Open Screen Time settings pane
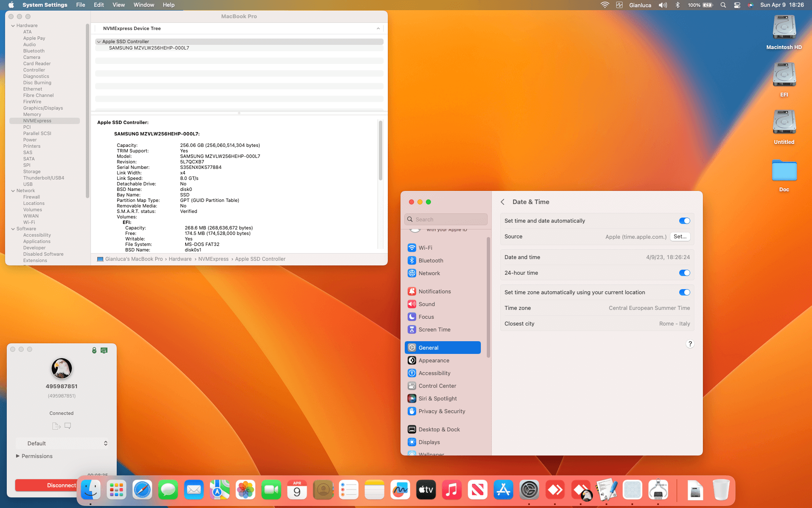The width and height of the screenshot is (812, 508). (434, 329)
